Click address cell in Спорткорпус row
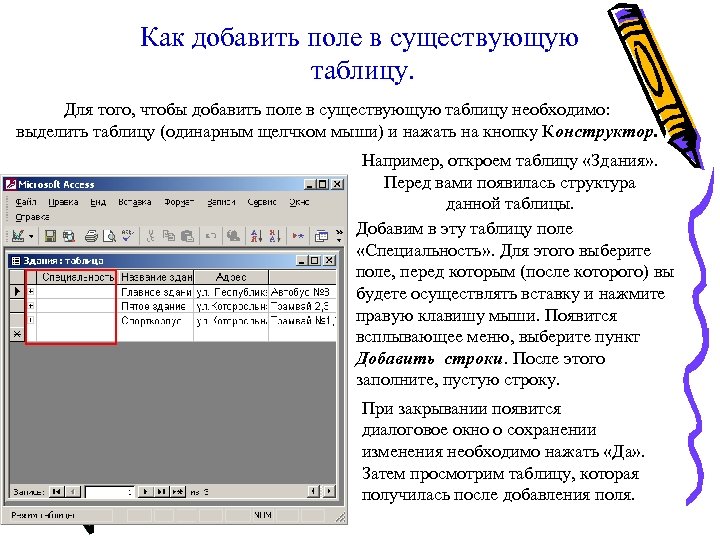 [231, 320]
